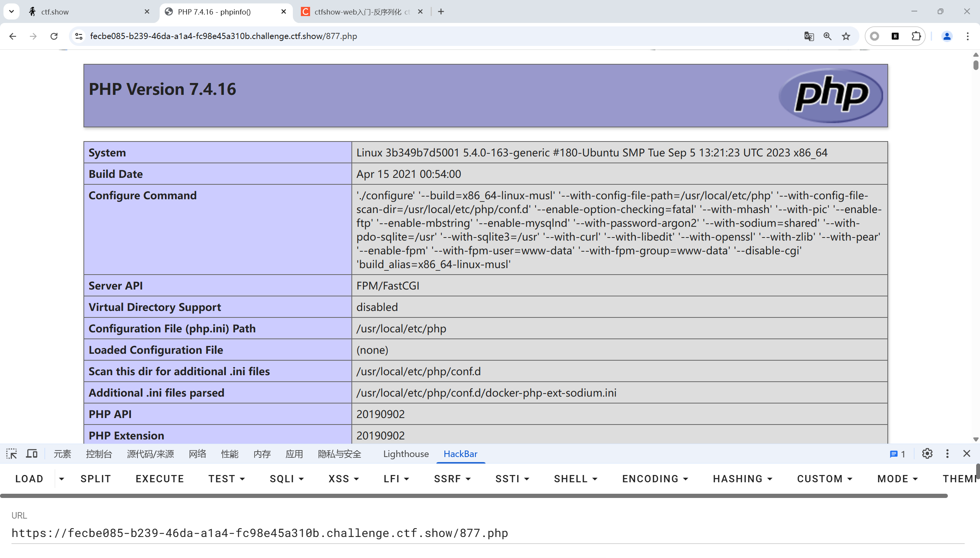The width and height of the screenshot is (980, 558).
Task: Click the browser reload page icon
Action: pyautogui.click(x=54, y=36)
